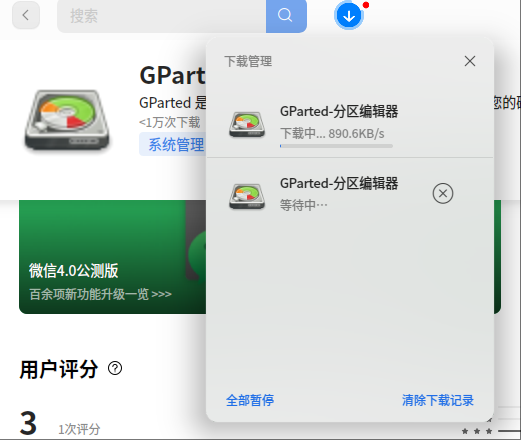Screen dimensions: 521x440
Task: Click the large GParted app icon
Action: pyautogui.click(x=67, y=120)
